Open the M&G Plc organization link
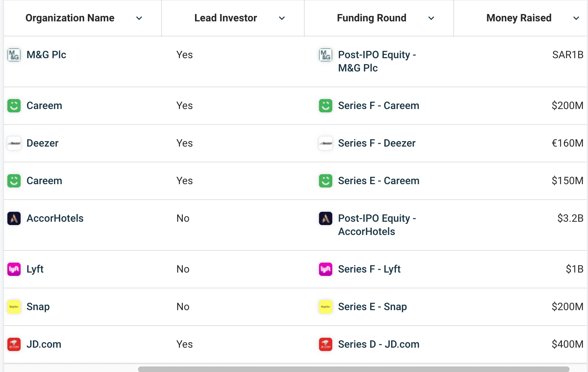This screenshot has width=588, height=372. [x=46, y=55]
